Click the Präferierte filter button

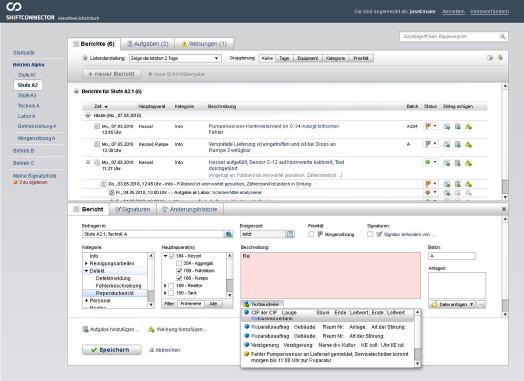tap(191, 303)
